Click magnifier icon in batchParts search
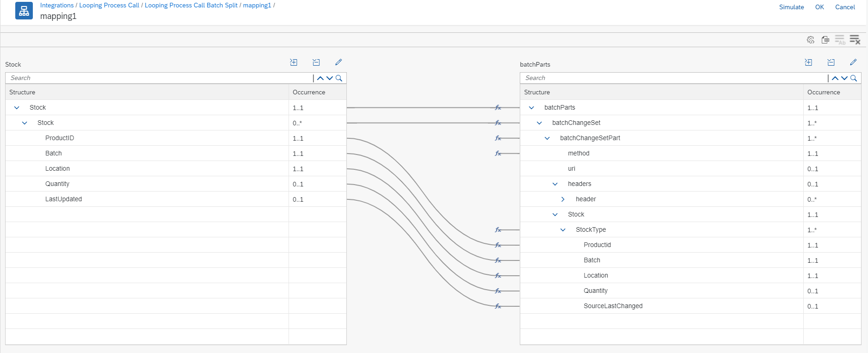 click(854, 78)
